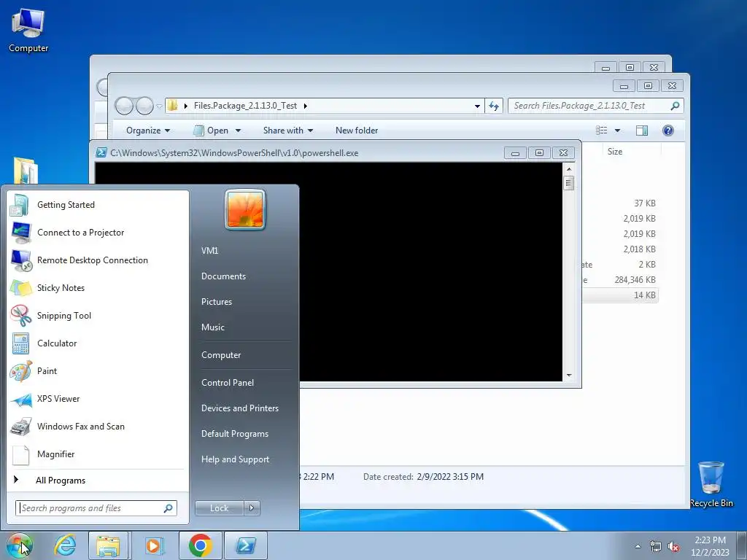The height and width of the screenshot is (560, 747).
Task: Open the shutdown options arrow beside Lock
Action: (252, 508)
